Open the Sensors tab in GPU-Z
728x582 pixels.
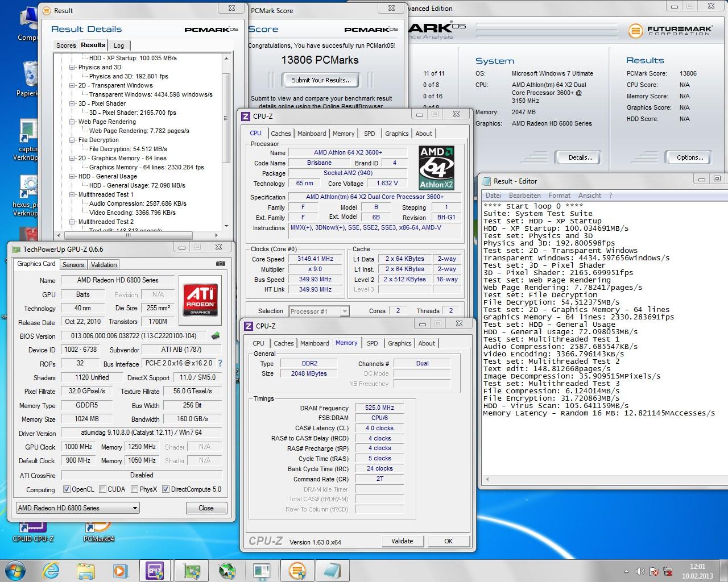pos(73,265)
